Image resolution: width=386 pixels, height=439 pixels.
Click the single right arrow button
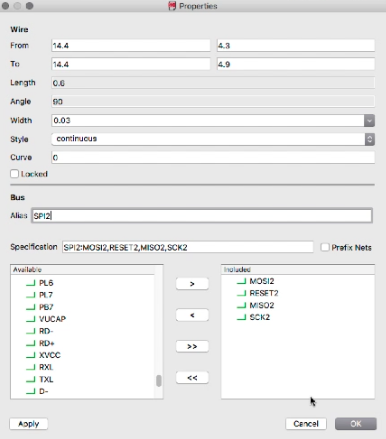[x=192, y=284]
